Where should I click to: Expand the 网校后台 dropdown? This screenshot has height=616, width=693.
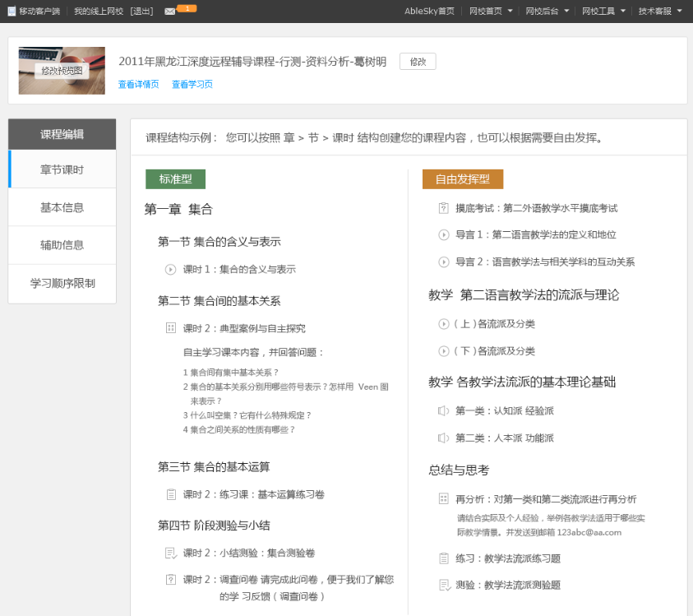547,11
